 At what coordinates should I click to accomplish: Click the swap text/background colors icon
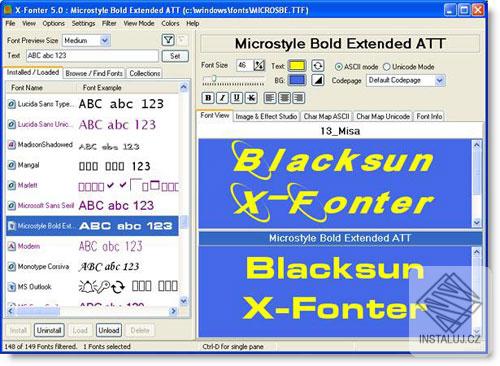[x=317, y=66]
